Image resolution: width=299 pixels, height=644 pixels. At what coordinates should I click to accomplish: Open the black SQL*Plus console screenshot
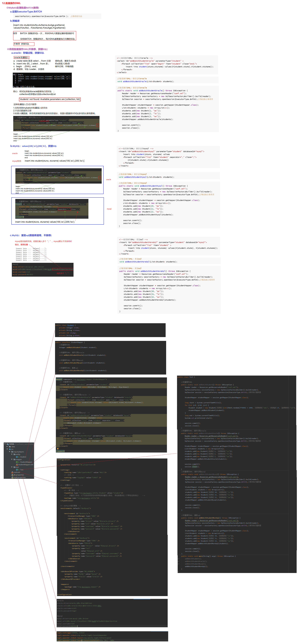[x=42, y=80]
